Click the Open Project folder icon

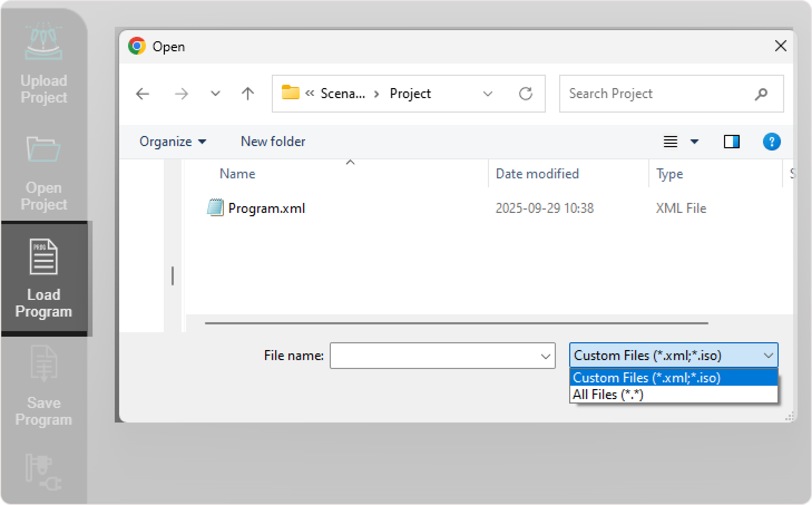pyautogui.click(x=43, y=149)
